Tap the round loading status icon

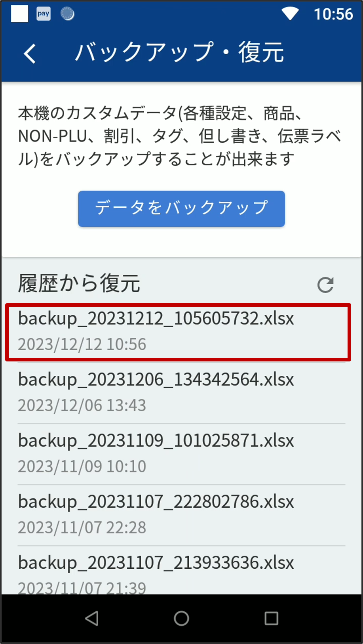pyautogui.click(x=67, y=14)
